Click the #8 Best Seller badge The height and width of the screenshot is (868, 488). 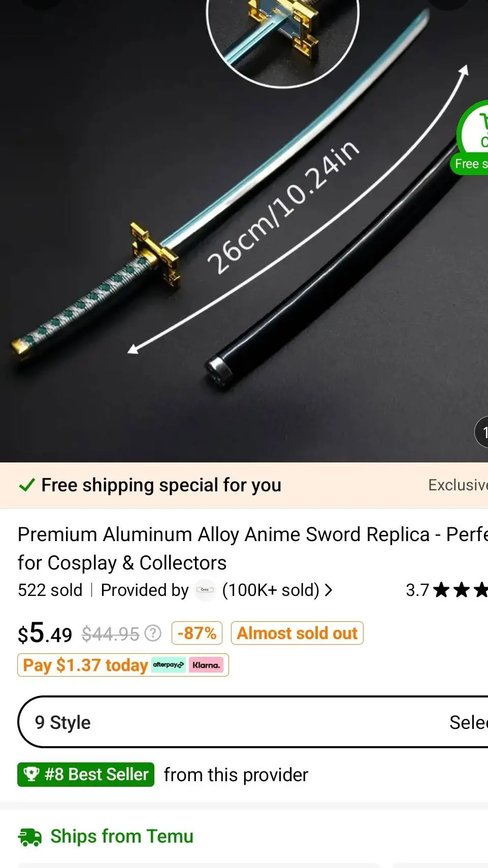pyautogui.click(x=86, y=775)
